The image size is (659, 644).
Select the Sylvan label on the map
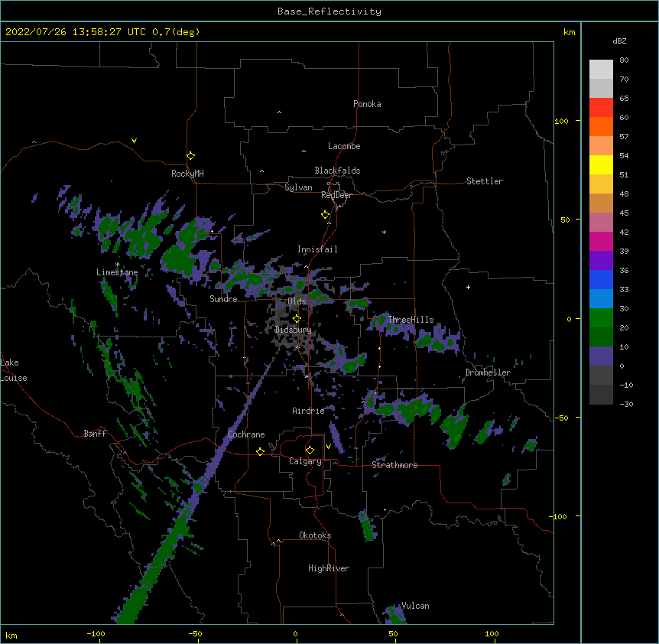coord(298,187)
